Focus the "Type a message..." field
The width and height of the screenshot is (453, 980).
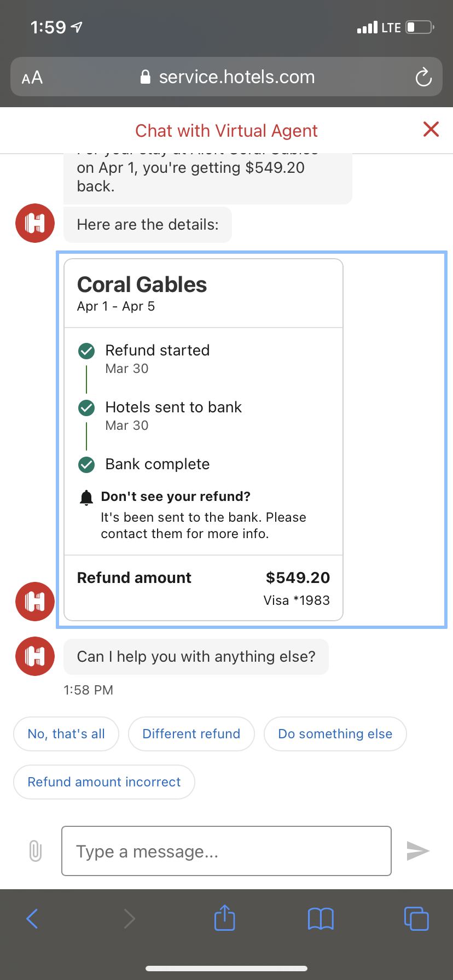click(x=226, y=851)
